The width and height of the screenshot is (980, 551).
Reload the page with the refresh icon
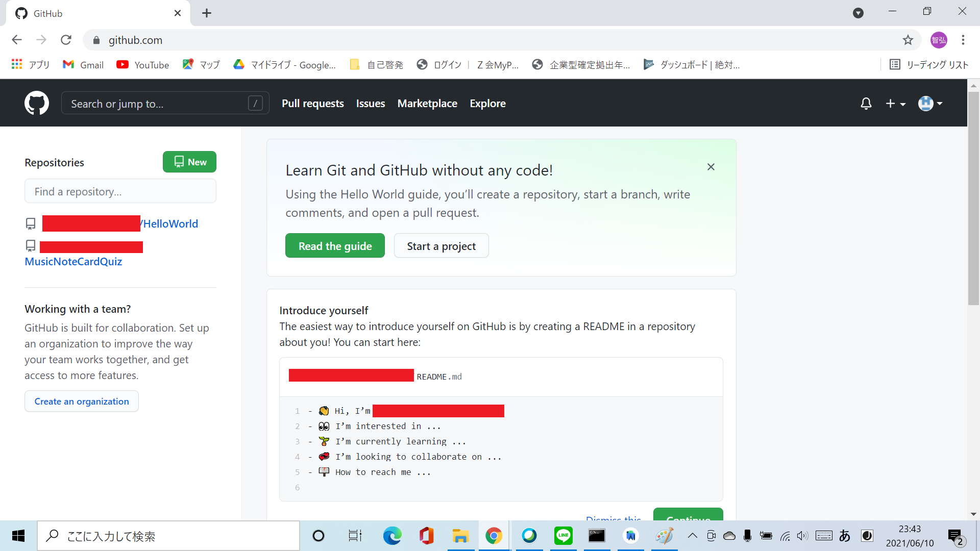point(66,40)
